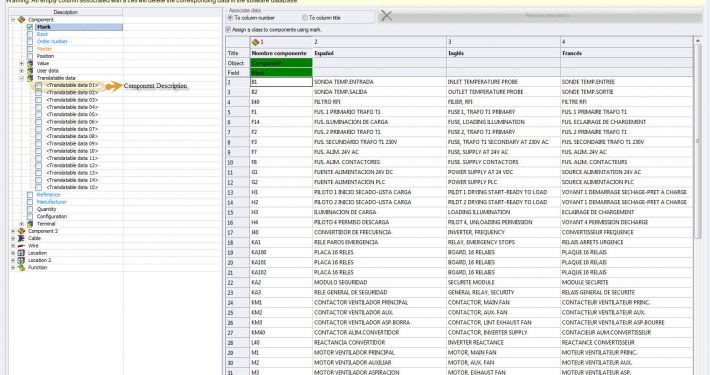710x375 pixels.
Task: Select Translatable data 15 tree row
Action: tap(72, 188)
